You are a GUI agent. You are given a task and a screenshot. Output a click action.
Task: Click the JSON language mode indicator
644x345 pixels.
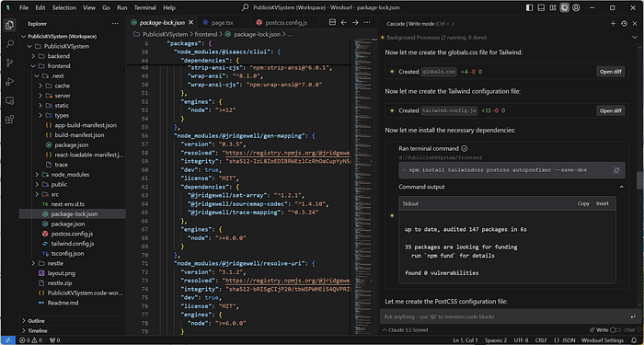pos(565,340)
